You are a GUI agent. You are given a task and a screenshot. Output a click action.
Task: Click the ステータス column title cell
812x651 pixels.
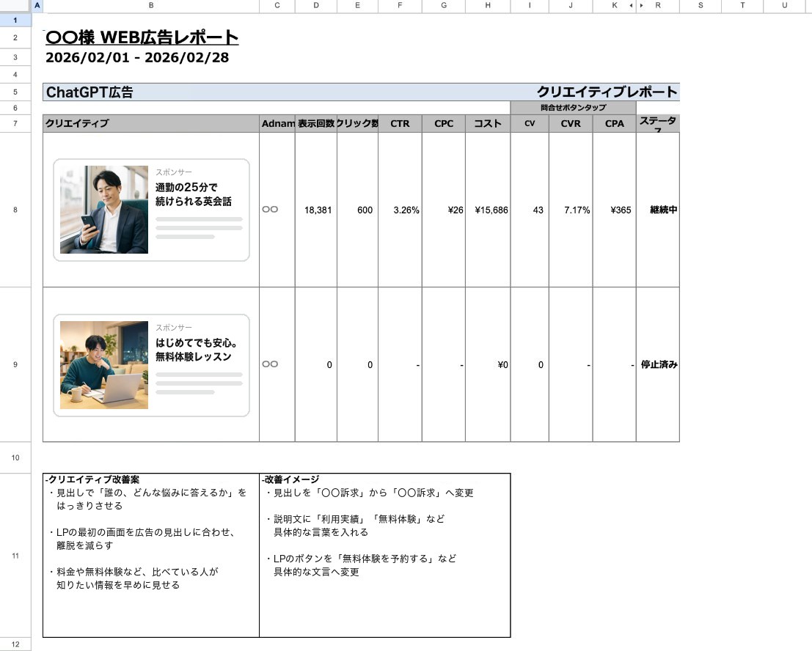(x=658, y=123)
